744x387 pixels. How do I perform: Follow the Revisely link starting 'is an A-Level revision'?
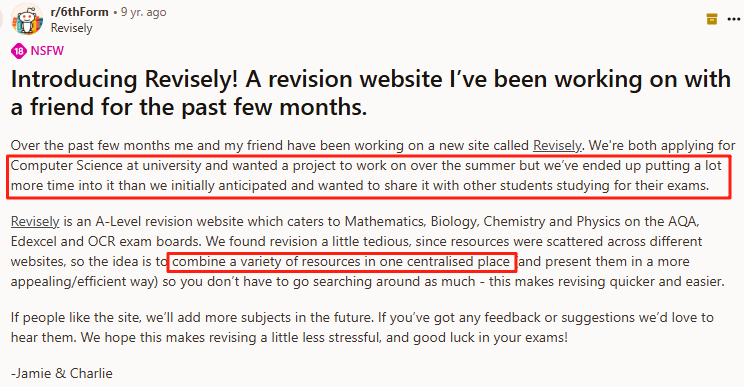click(35, 221)
